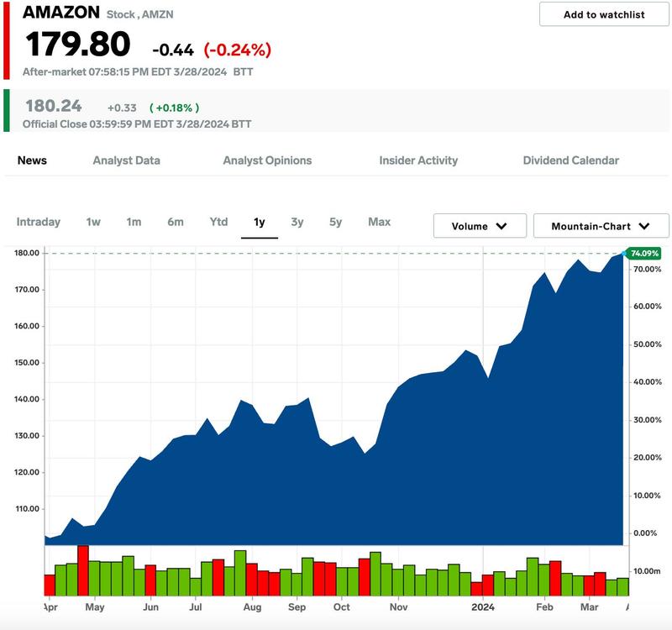672x630 pixels.
Task: Click the Sep label on the time axis
Action: (x=297, y=607)
